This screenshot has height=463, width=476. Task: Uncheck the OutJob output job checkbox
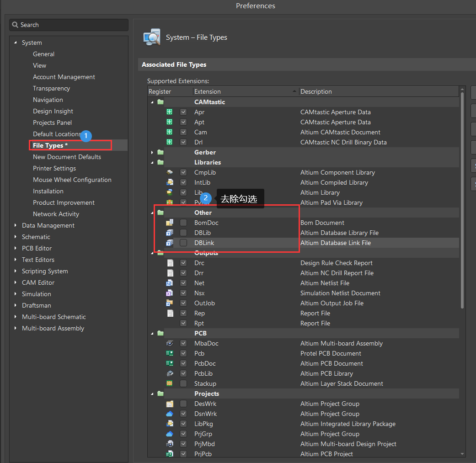point(183,303)
